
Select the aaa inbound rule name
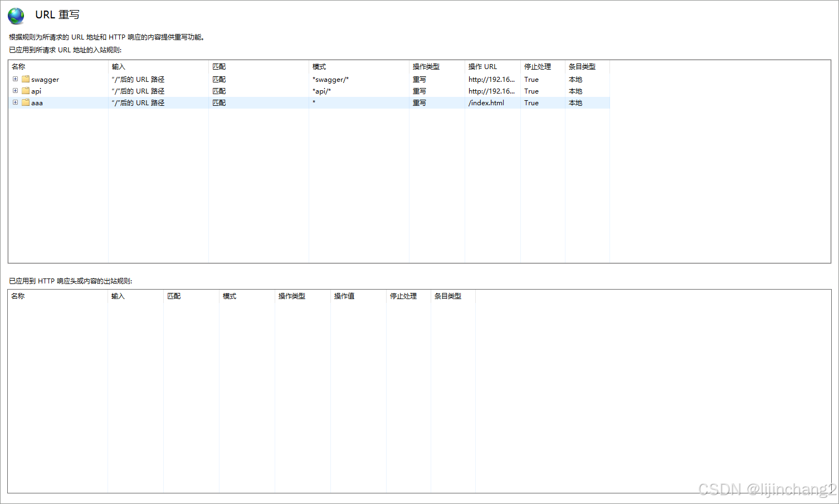click(x=37, y=103)
